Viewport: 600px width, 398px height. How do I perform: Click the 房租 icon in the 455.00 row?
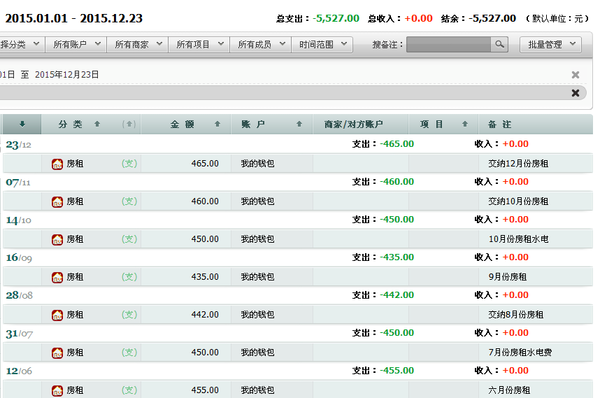[x=57, y=391]
